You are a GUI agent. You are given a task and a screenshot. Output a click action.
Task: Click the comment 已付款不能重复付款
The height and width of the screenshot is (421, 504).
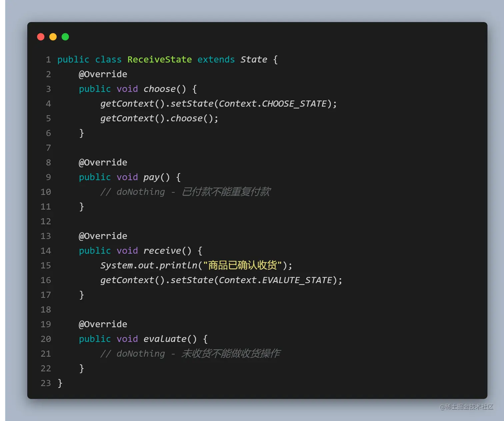coord(226,192)
